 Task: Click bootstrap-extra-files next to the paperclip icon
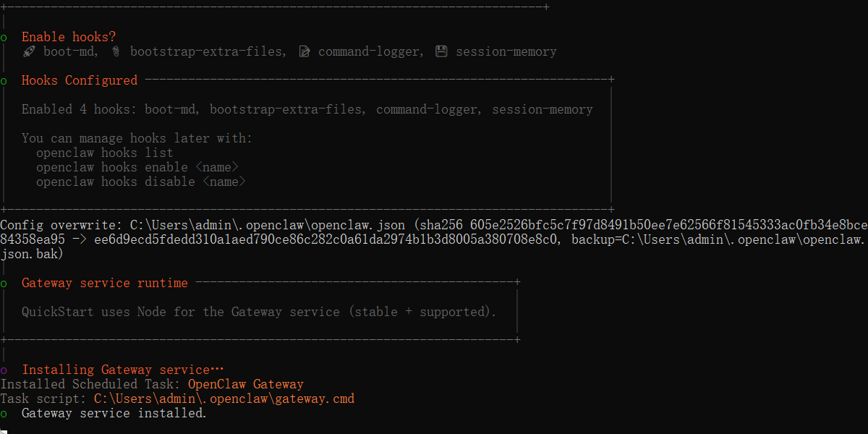click(206, 51)
